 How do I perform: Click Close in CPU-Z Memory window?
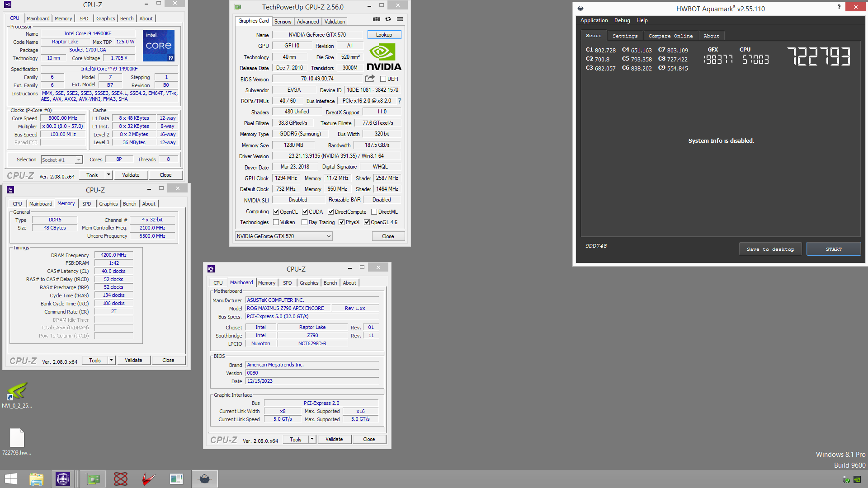pos(168,360)
